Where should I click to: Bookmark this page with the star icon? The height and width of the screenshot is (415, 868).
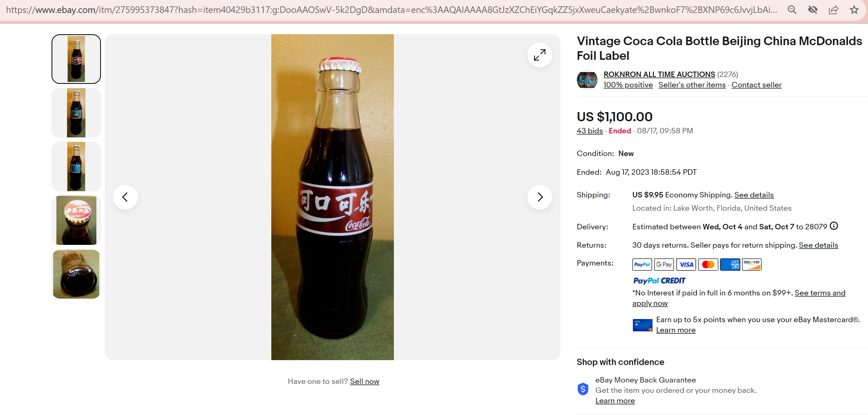[854, 10]
